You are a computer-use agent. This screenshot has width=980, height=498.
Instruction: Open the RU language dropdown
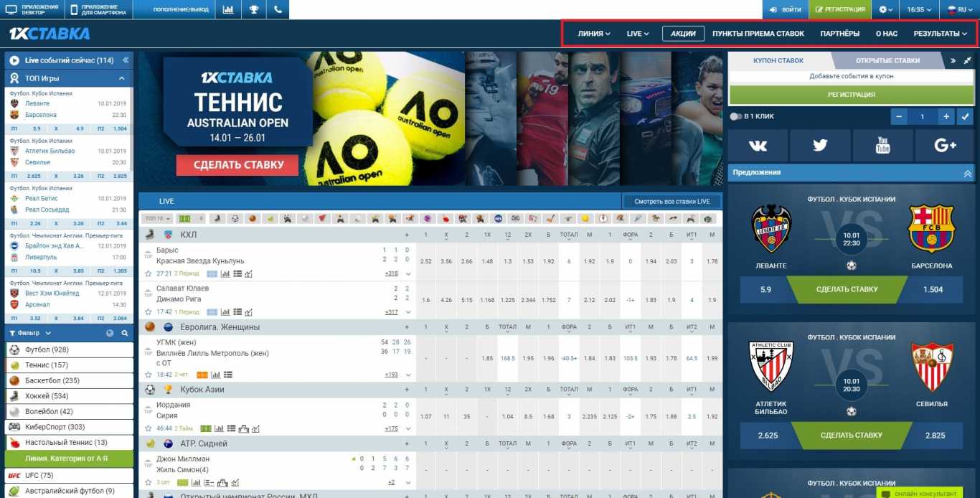tap(959, 9)
